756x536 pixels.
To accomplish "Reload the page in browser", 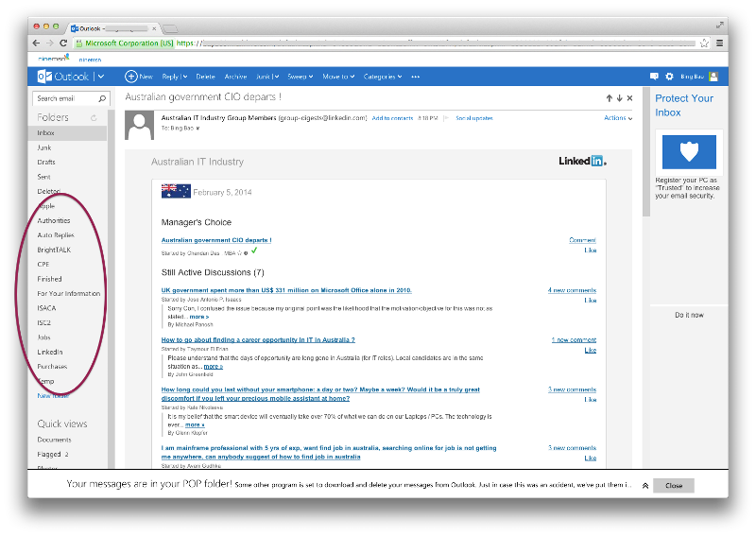I will pyautogui.click(x=63, y=43).
